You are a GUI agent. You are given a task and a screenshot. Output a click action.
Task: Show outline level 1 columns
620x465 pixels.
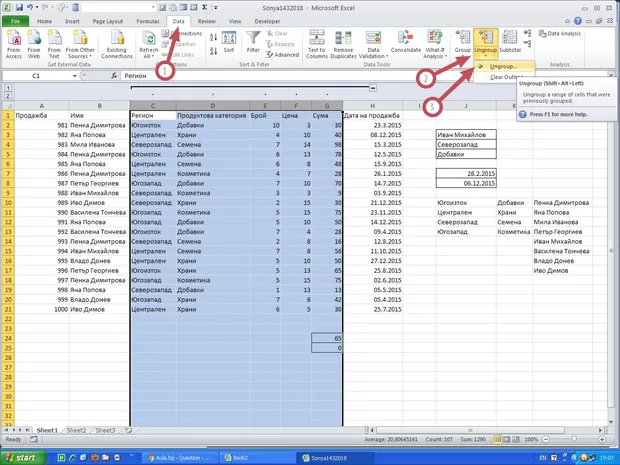click(5, 87)
